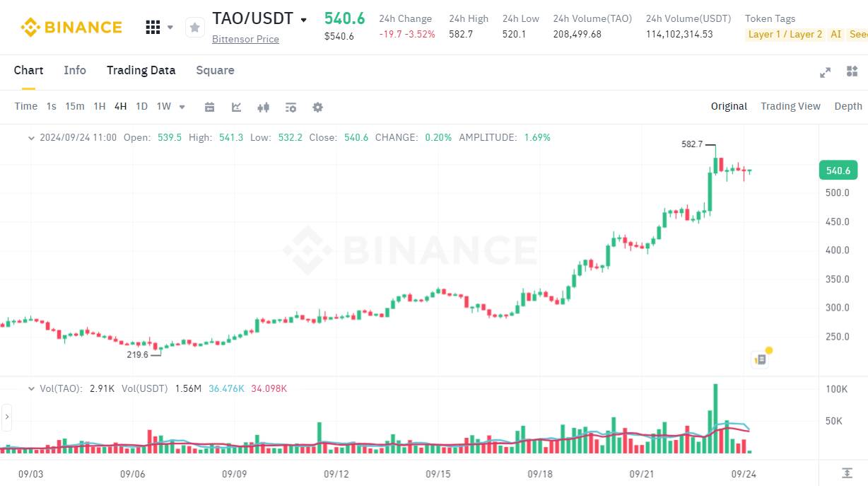Expand the TAO/USDT pair selector dropdown

coord(304,20)
